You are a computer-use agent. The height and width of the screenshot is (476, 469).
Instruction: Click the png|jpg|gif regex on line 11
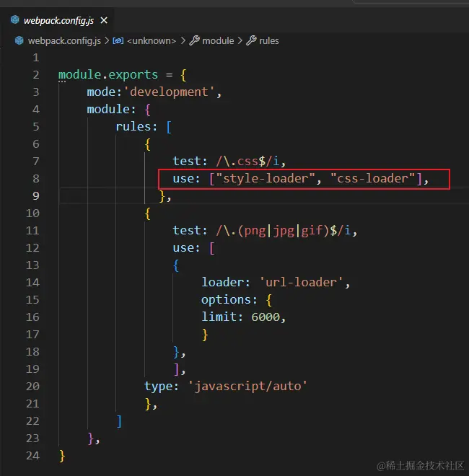tap(283, 231)
